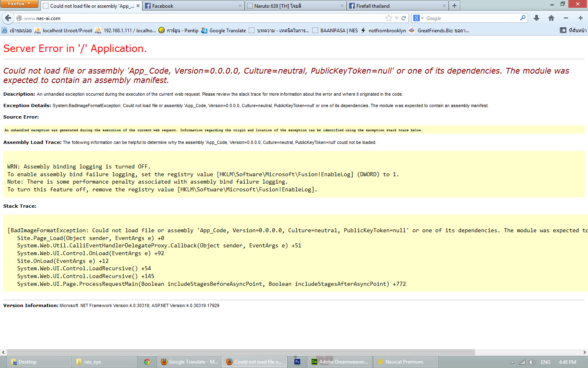
Task: Open the Google search engine dropdown
Action: pyautogui.click(x=419, y=18)
